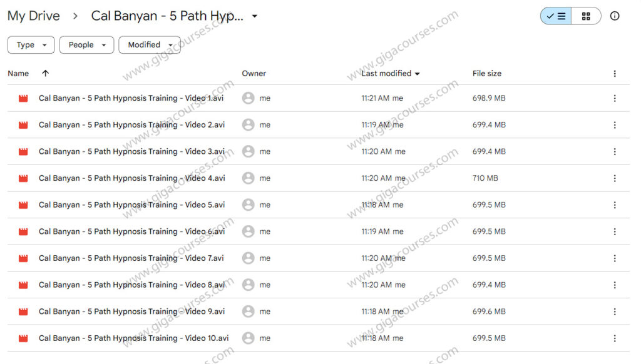Open the Modified filter dropdown
The height and width of the screenshot is (364, 641).
click(x=149, y=44)
